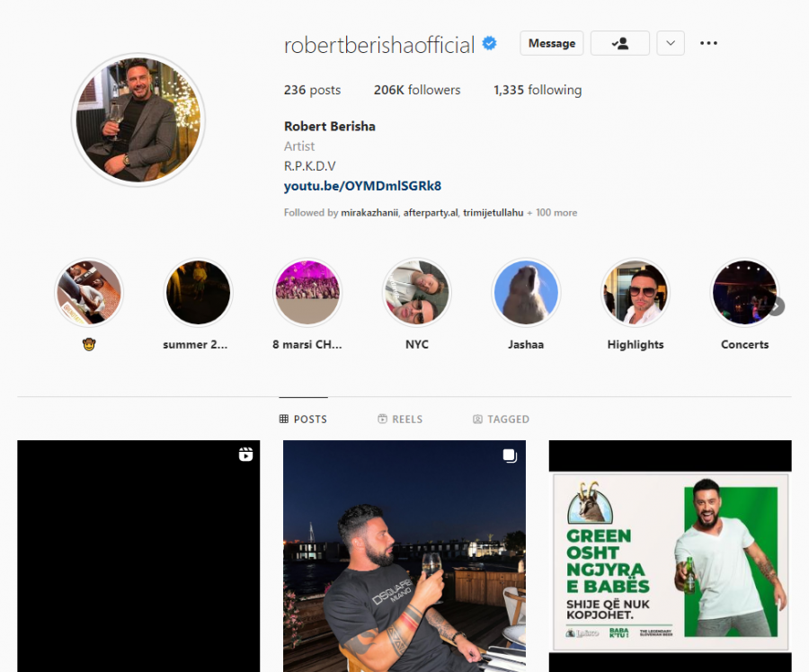
Task: View the 8 marsi CH... highlight
Action: click(x=307, y=292)
